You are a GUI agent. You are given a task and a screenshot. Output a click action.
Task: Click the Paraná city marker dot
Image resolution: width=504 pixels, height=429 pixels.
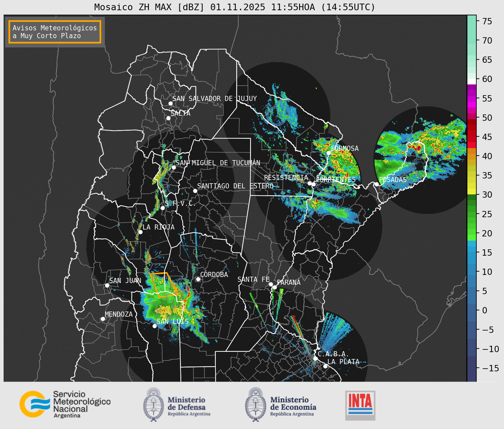(x=275, y=287)
